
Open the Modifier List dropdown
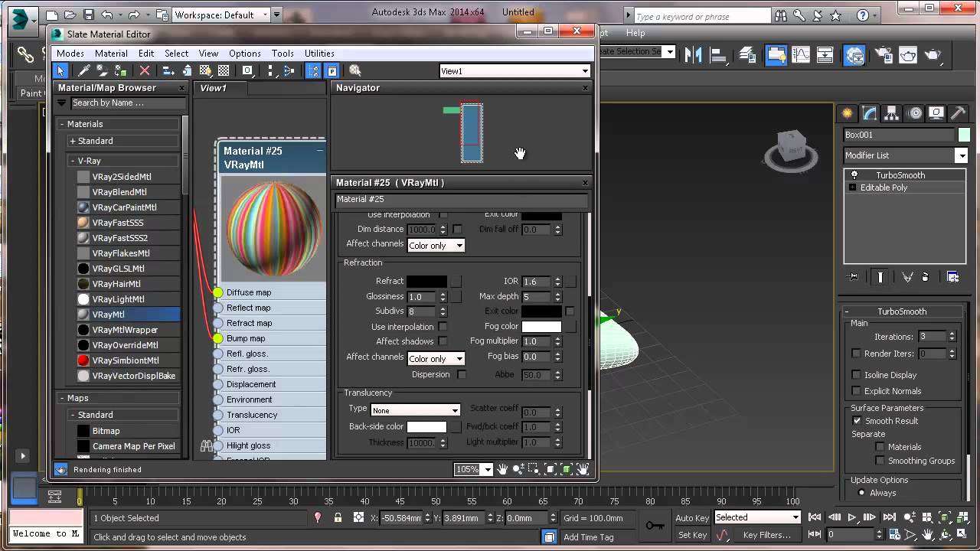(x=906, y=155)
